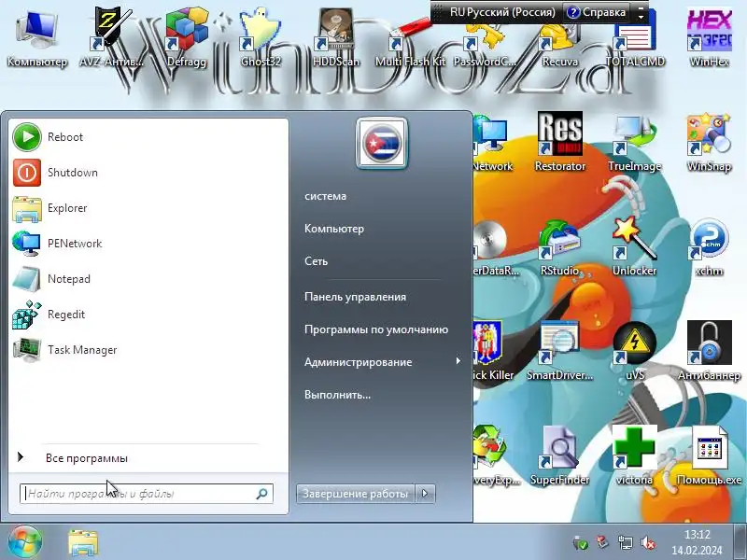Screen dimensions: 747x560
Task: Click the RU Русский language indicator
Action: [502, 12]
